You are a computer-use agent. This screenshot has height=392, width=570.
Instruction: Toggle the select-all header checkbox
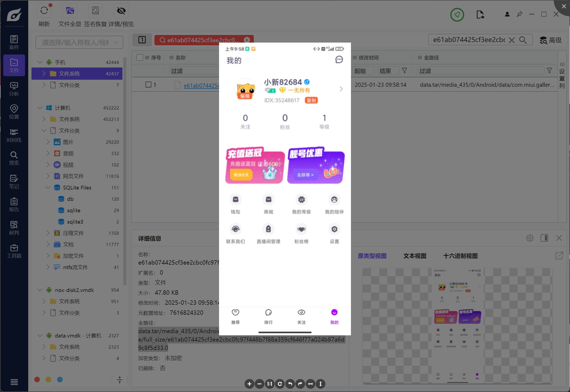click(140, 57)
